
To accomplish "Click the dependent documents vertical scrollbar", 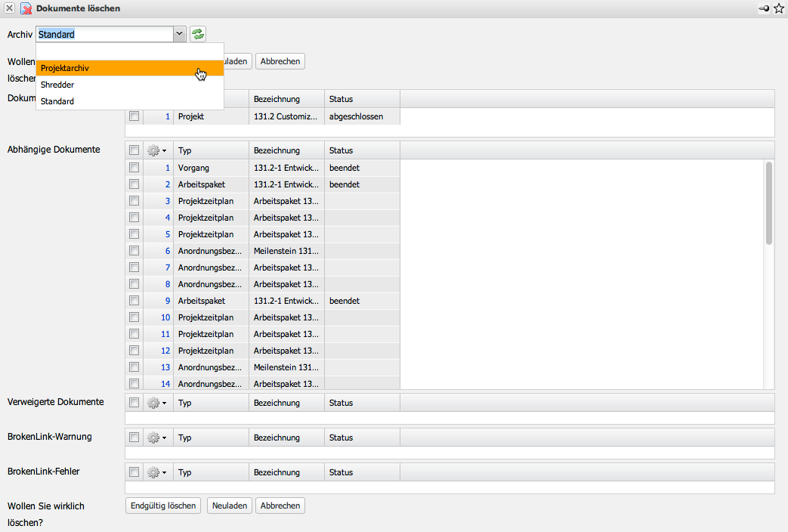I will coord(769,203).
